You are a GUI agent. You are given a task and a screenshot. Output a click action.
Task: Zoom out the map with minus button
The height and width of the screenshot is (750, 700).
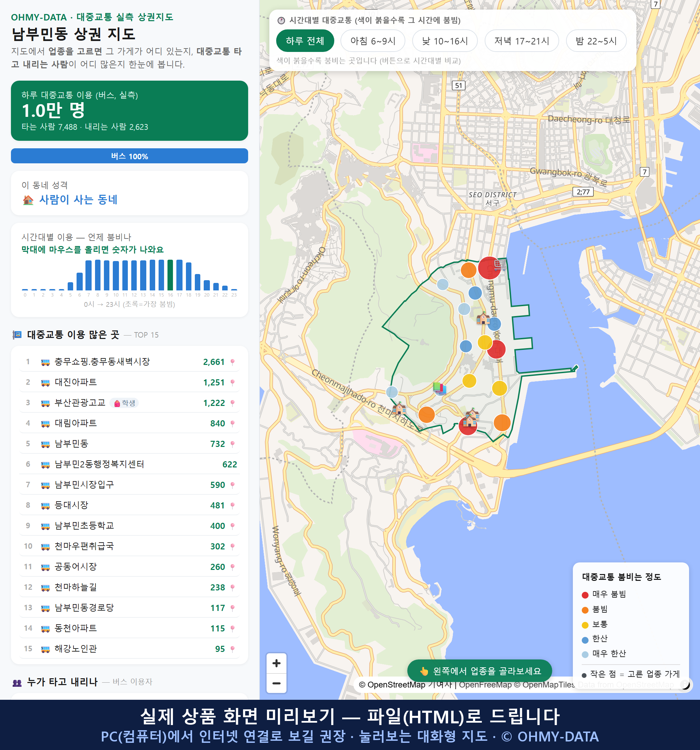click(x=276, y=683)
